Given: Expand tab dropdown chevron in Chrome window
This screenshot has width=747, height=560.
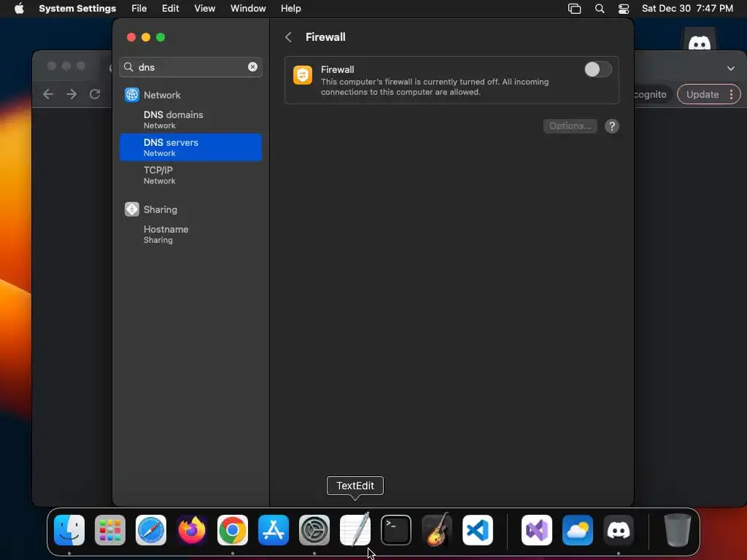Looking at the screenshot, I should pos(731,69).
